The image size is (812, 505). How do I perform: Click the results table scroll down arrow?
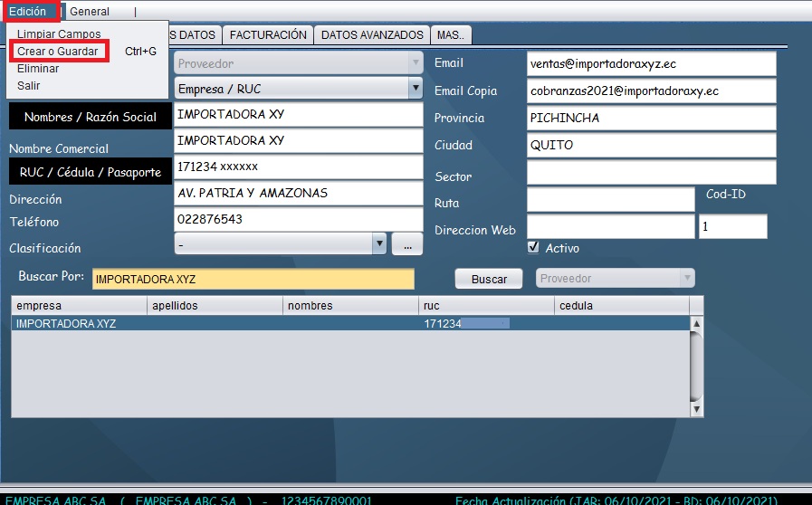(696, 410)
